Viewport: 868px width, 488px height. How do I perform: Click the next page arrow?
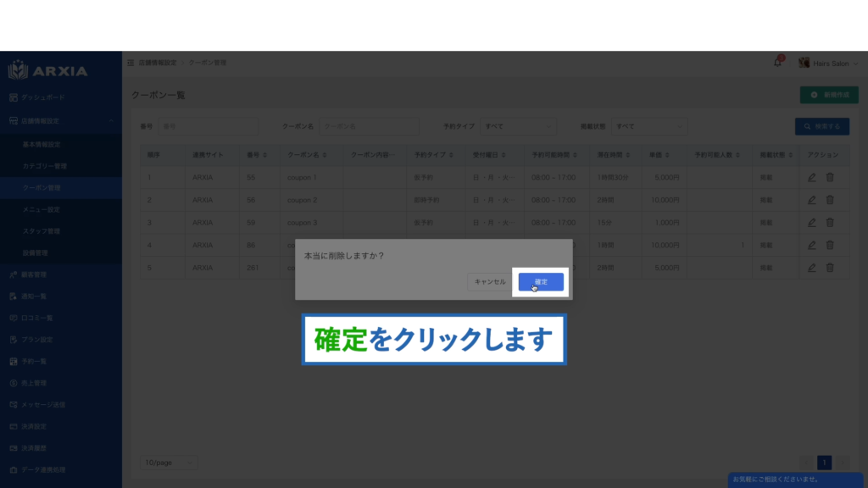coord(843,463)
